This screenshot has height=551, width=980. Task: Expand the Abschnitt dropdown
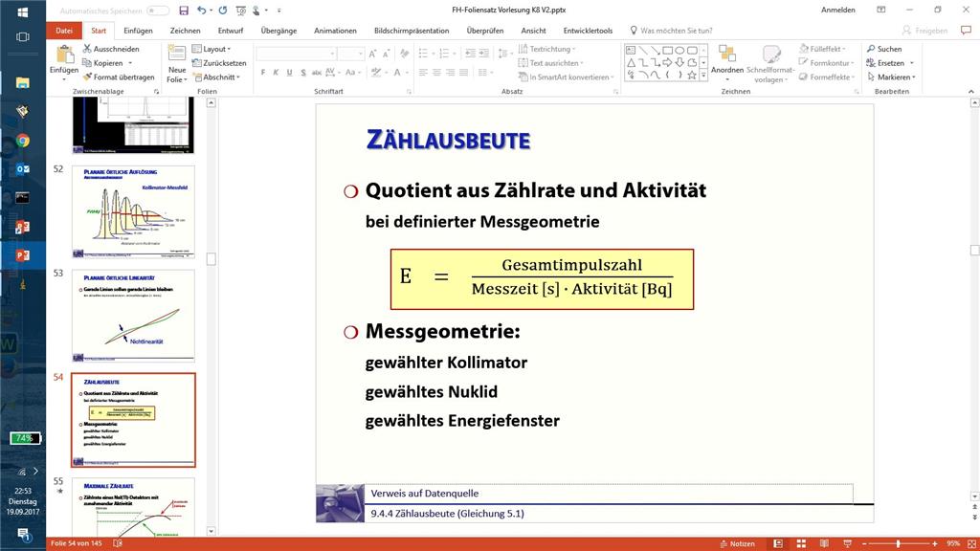coord(216,77)
